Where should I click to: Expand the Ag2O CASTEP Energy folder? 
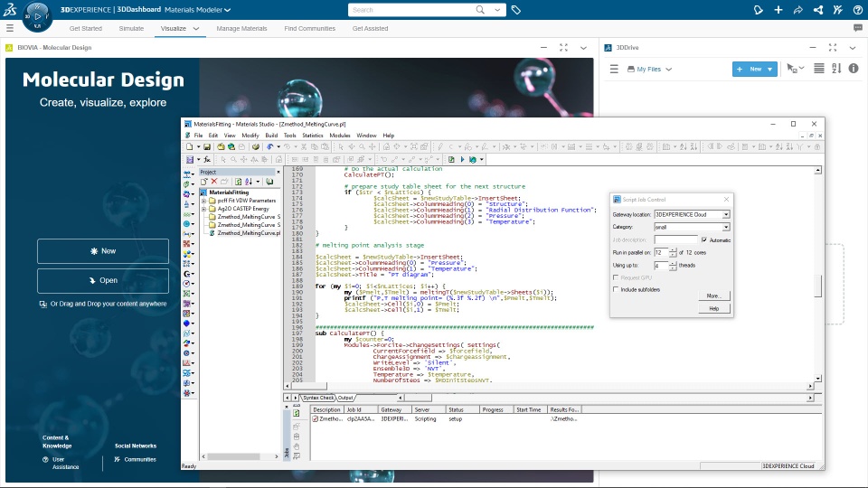203,209
